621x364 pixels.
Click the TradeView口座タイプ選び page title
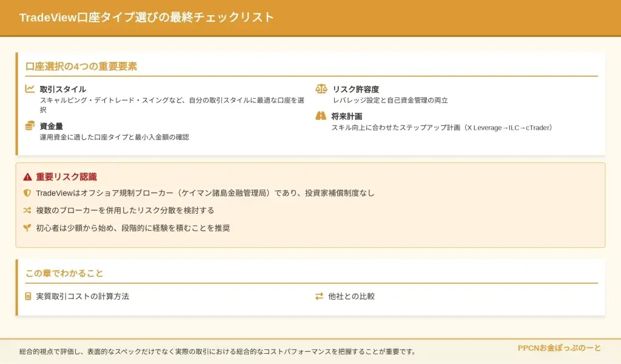pyautogui.click(x=147, y=18)
